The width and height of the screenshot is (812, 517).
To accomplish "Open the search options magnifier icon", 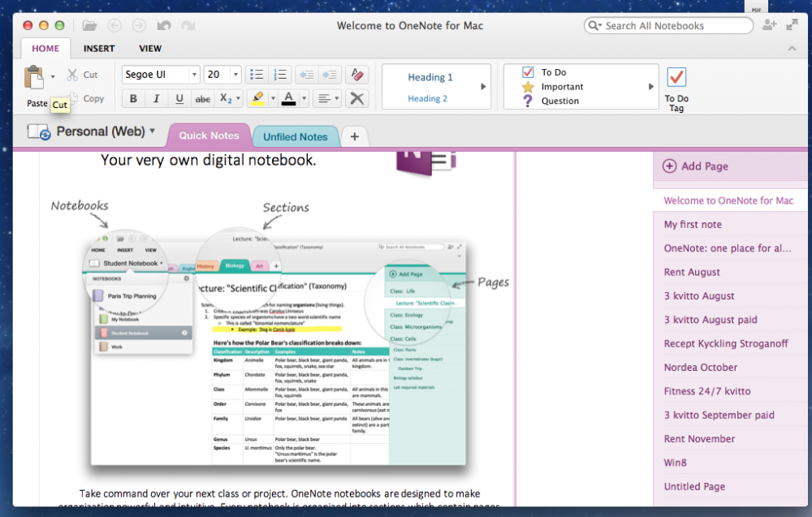I will click(x=594, y=25).
